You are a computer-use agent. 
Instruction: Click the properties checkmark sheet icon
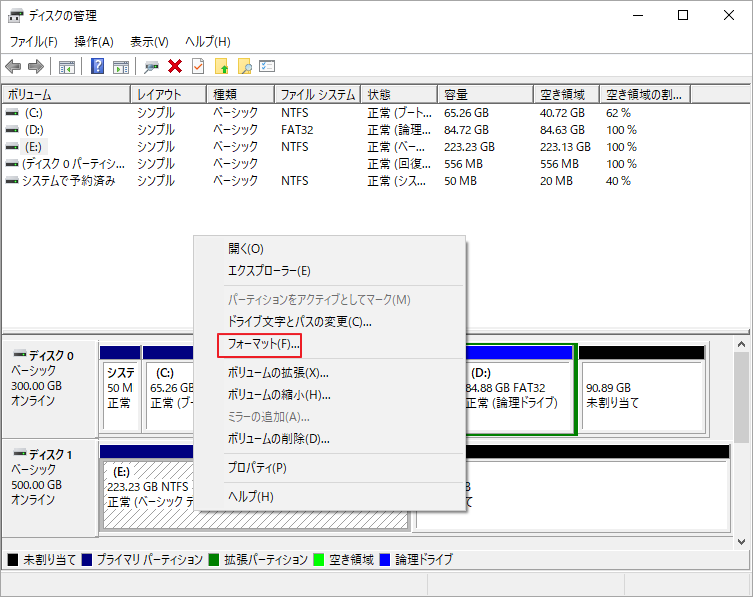click(198, 66)
